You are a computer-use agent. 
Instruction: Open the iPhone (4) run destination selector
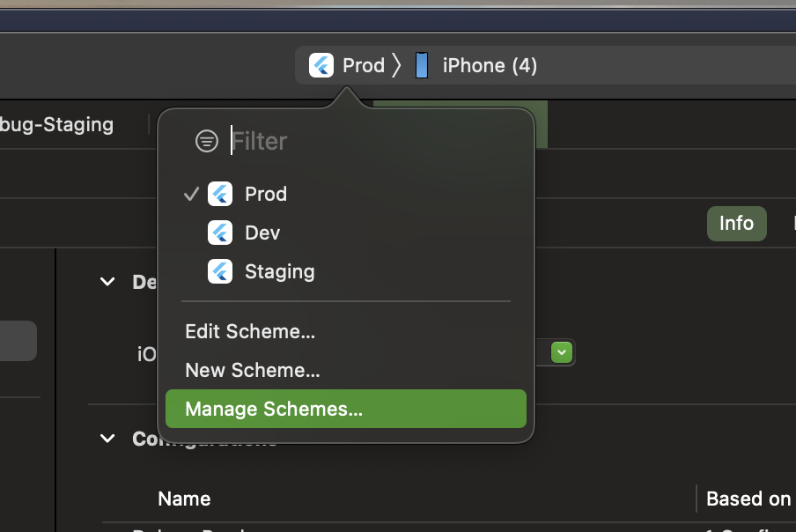tap(489, 65)
